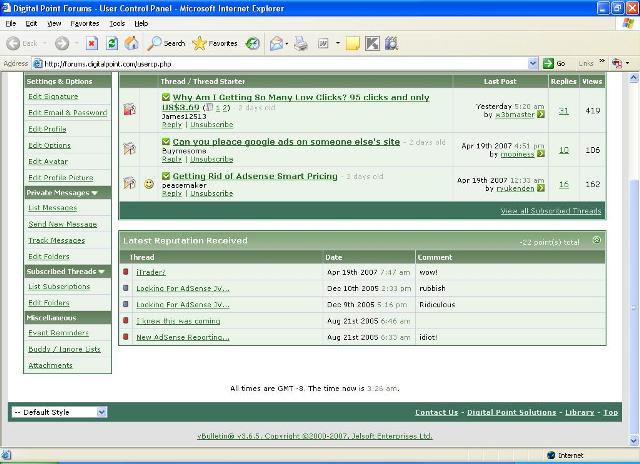
Task: Click the yellow note toolbar icon
Action: (x=353, y=43)
